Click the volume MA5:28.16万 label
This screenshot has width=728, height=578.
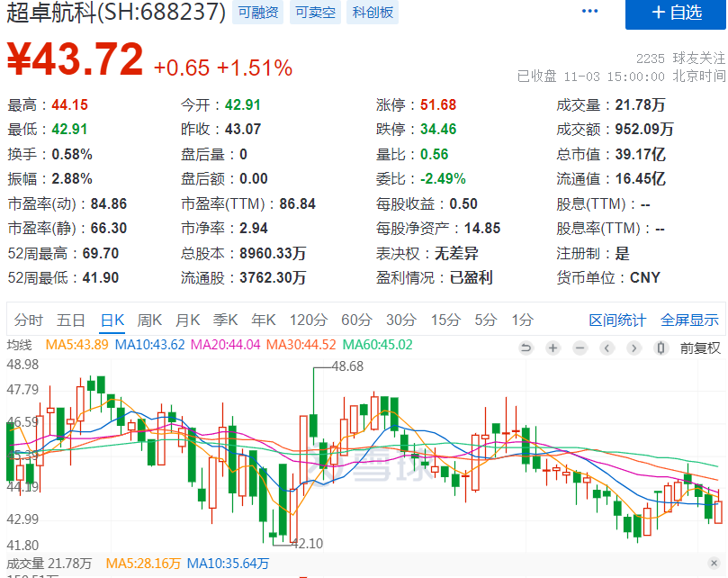click(x=143, y=564)
